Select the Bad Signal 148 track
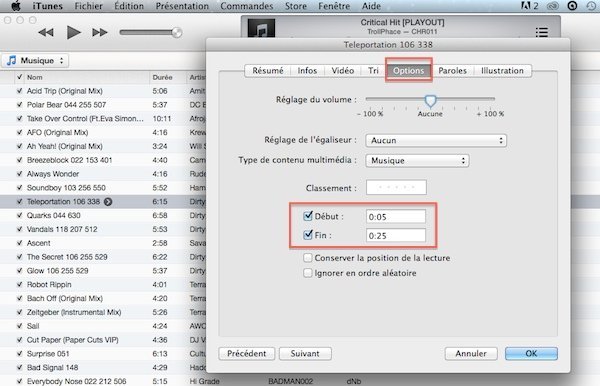Screen dimensions: 600x386 (52, 367)
